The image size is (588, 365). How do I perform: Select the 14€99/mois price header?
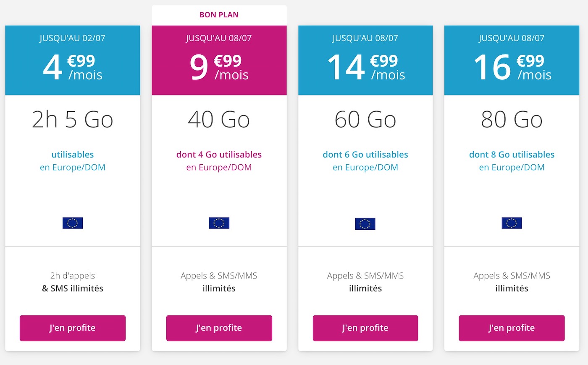[x=365, y=60]
